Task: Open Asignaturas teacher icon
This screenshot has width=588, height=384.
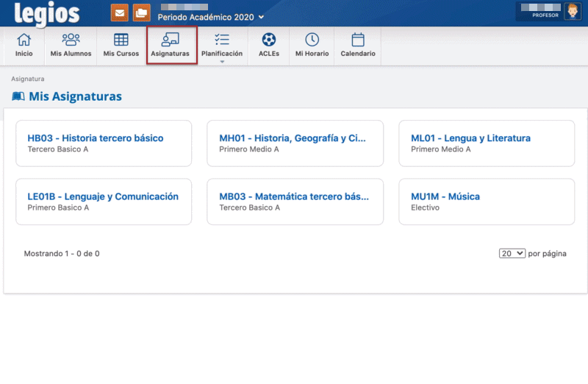Action: 171,40
